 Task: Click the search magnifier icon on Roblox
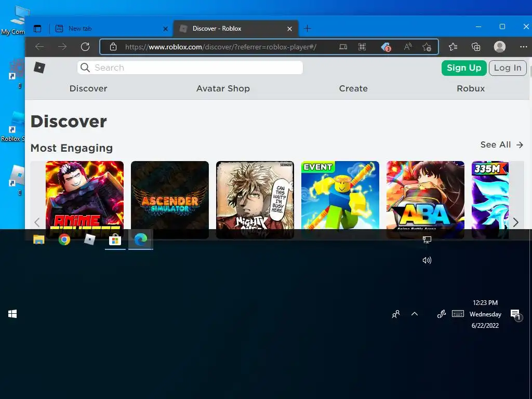click(x=85, y=68)
